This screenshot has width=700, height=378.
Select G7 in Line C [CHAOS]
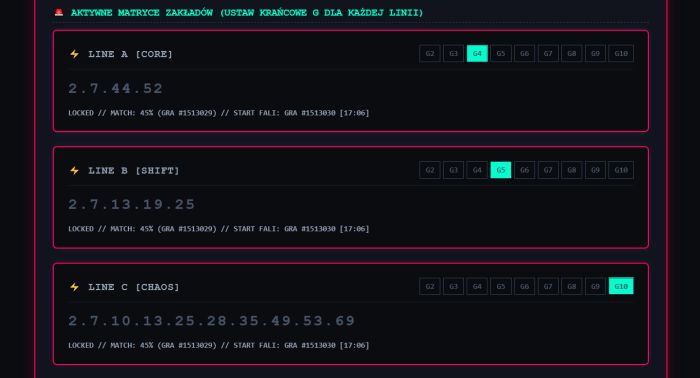click(548, 287)
